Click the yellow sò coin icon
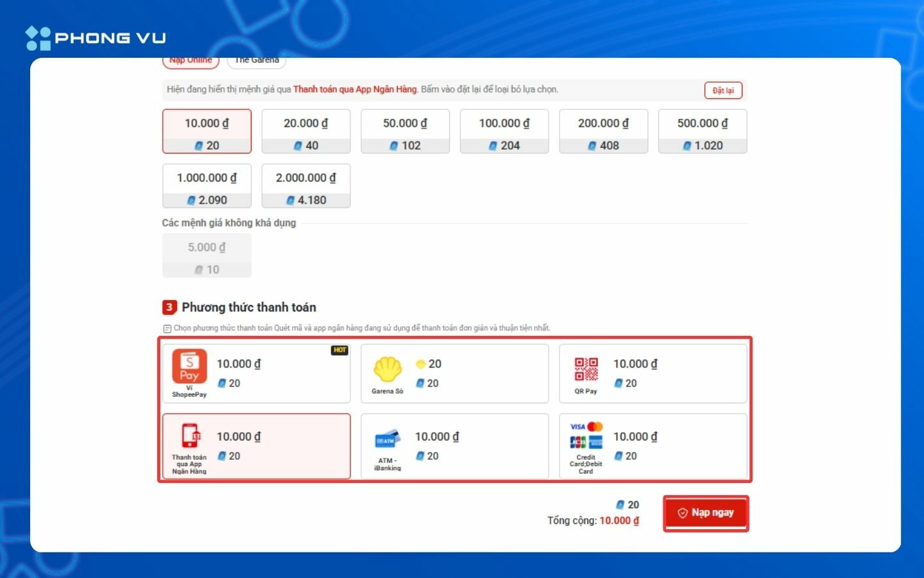Image resolution: width=924 pixels, height=578 pixels. pos(420,364)
